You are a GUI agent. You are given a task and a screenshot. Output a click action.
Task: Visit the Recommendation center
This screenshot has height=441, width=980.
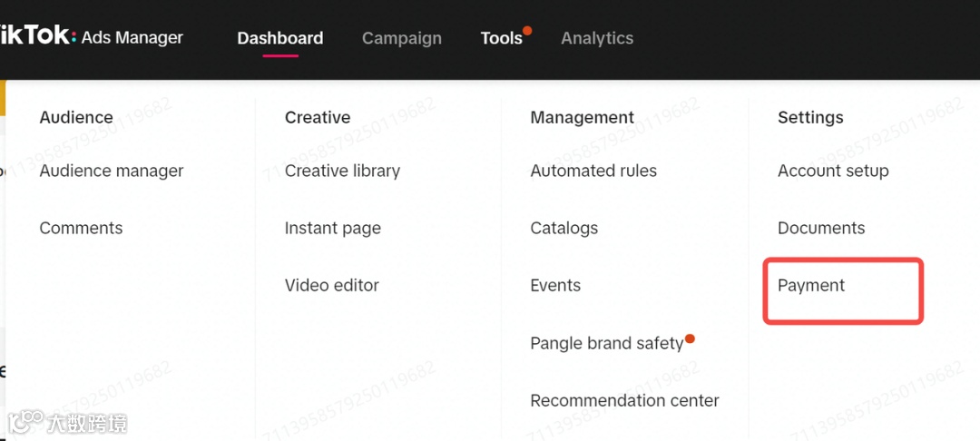click(x=624, y=400)
